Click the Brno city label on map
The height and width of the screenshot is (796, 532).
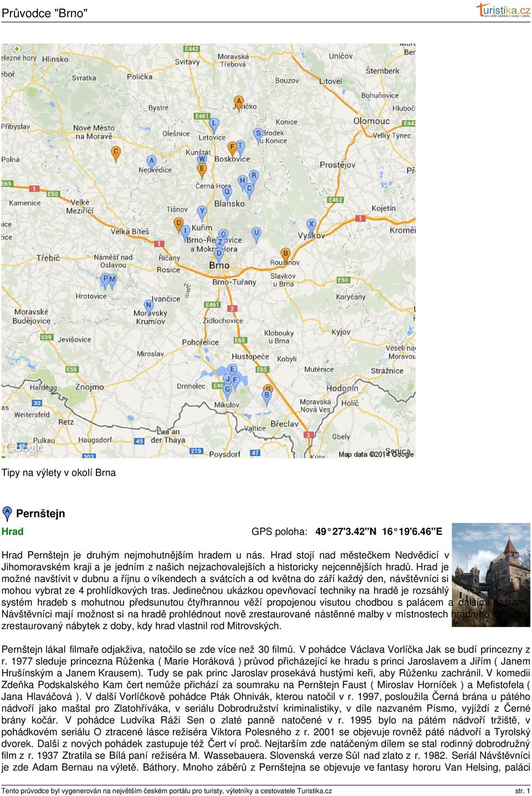click(x=219, y=266)
